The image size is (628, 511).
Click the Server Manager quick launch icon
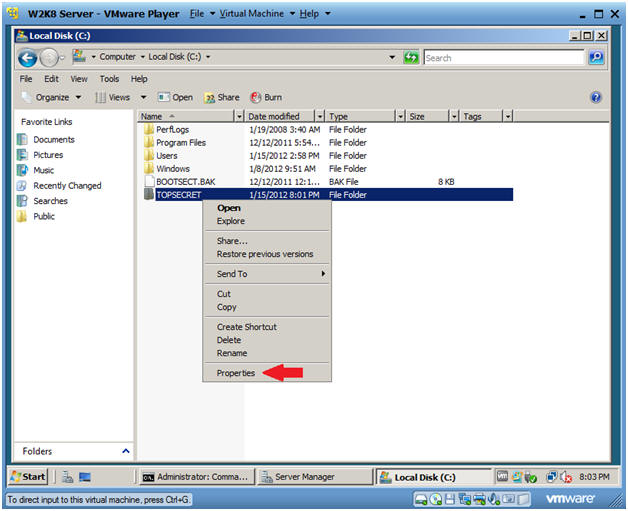(68, 477)
